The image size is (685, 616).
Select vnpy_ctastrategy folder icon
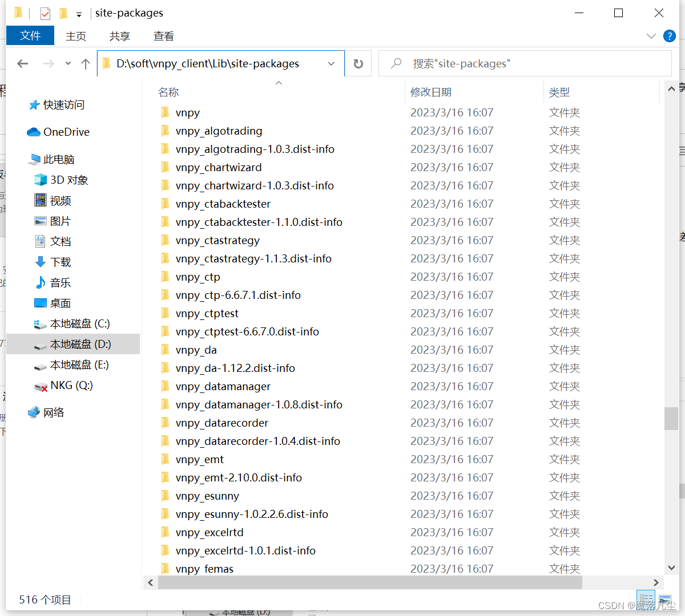[x=165, y=240]
